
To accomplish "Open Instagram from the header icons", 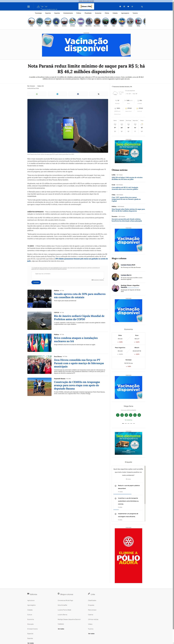I will tap(124, 6).
